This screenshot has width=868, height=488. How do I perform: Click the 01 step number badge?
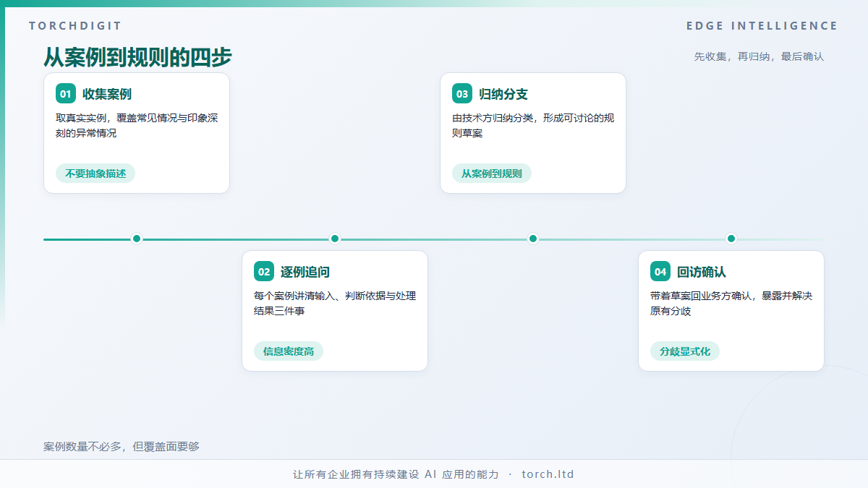tap(66, 94)
